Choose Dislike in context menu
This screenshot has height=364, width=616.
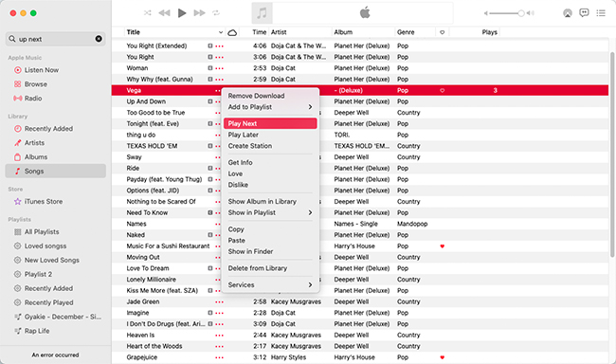270,185
